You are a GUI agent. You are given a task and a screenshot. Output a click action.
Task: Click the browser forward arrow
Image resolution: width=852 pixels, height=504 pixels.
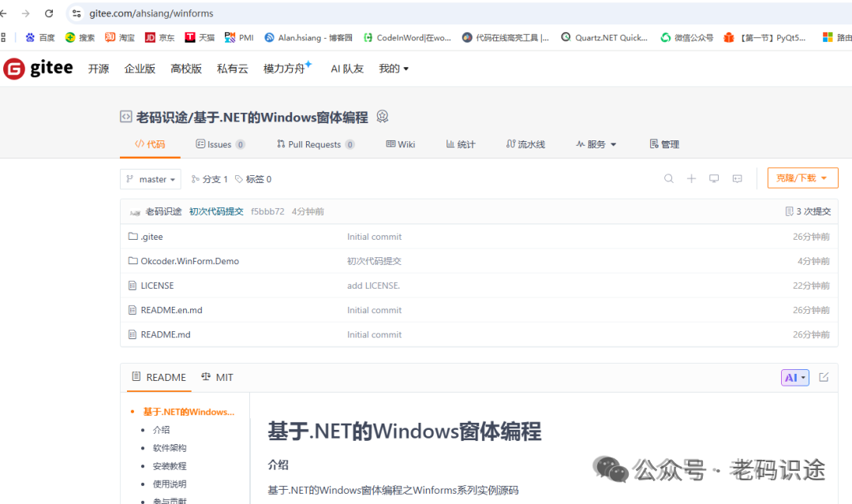click(x=25, y=13)
